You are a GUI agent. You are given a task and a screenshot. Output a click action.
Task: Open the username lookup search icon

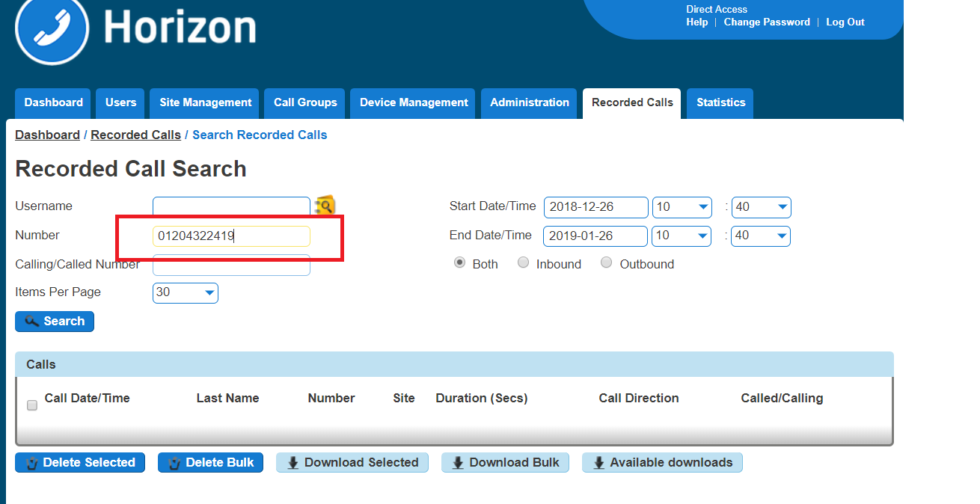click(x=325, y=206)
